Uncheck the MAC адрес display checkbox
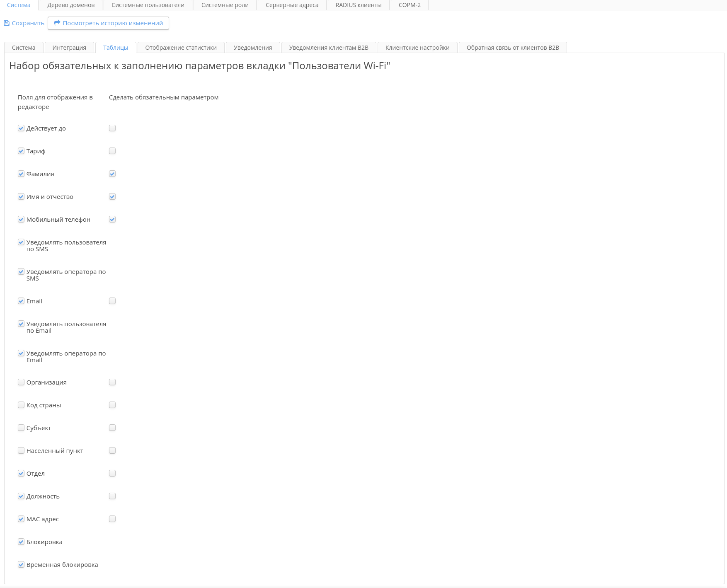727x588 pixels. coord(21,519)
